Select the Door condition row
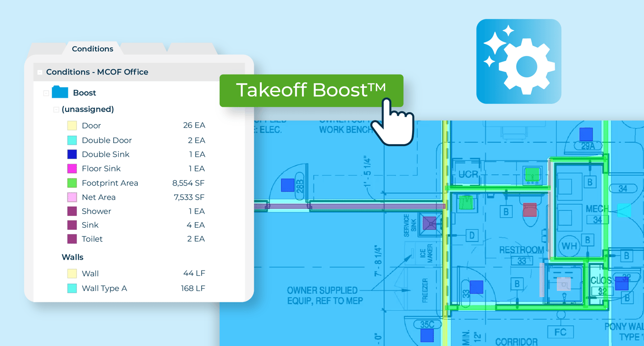Viewport: 644px width, 346px height. point(136,126)
